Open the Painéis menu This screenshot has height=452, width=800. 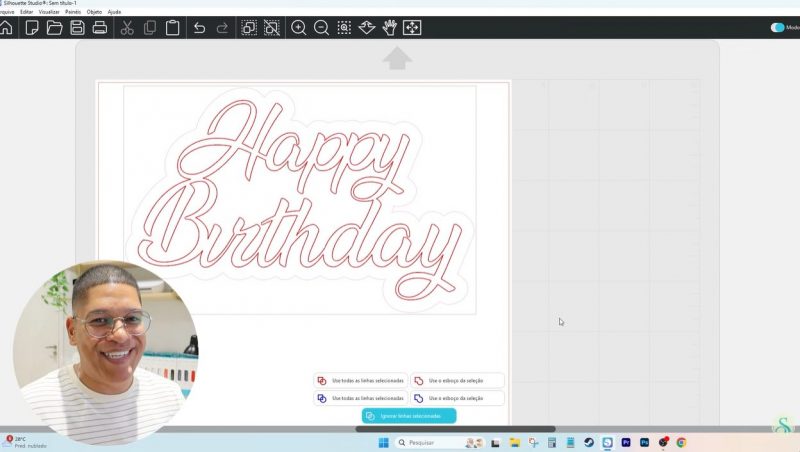click(73, 12)
